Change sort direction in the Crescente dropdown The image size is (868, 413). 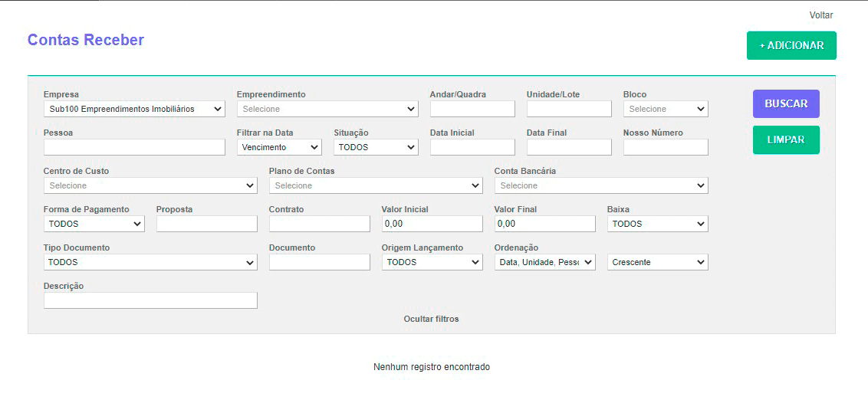[658, 262]
